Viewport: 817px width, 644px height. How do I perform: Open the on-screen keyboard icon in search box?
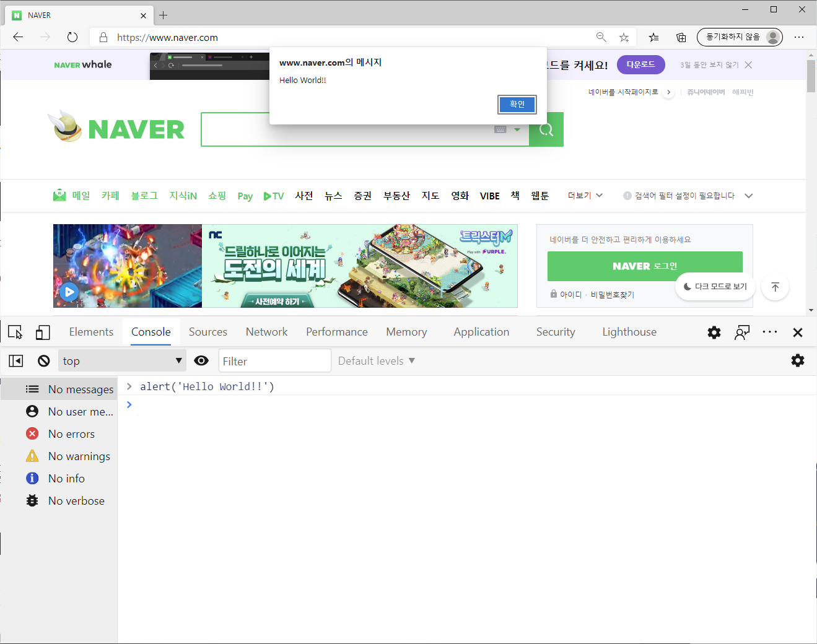click(x=500, y=129)
